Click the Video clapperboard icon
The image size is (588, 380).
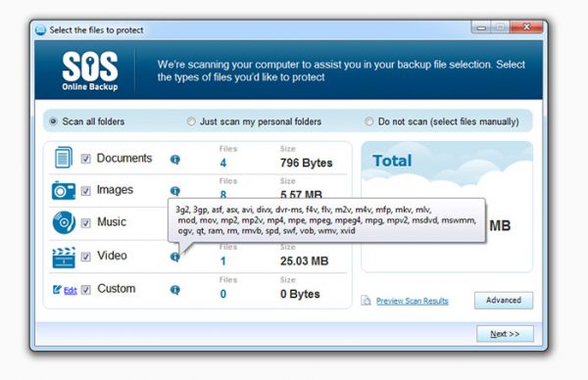64,258
